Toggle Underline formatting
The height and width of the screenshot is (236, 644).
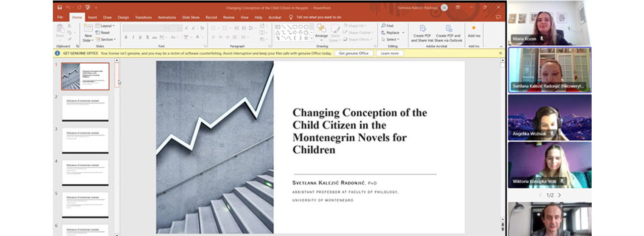(x=140, y=37)
